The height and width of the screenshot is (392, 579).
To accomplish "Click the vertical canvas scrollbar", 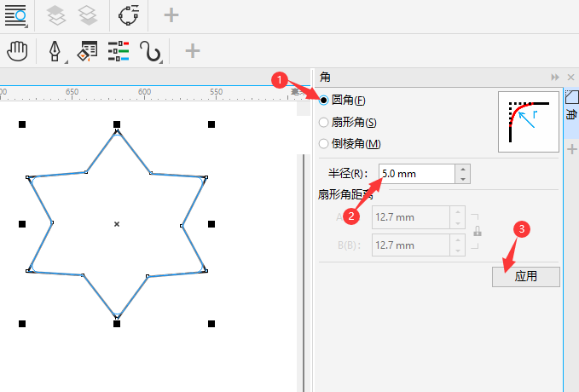I will coord(304,274).
